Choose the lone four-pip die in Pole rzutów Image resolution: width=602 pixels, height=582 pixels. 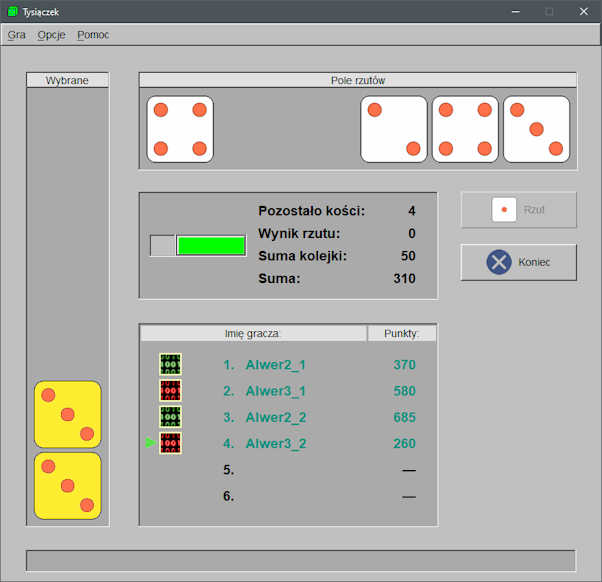pos(180,129)
